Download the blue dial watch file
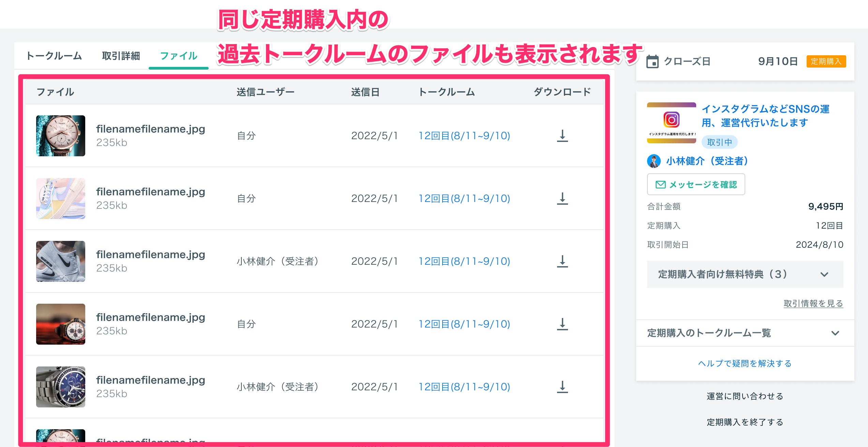This screenshot has height=447, width=868. point(562,387)
